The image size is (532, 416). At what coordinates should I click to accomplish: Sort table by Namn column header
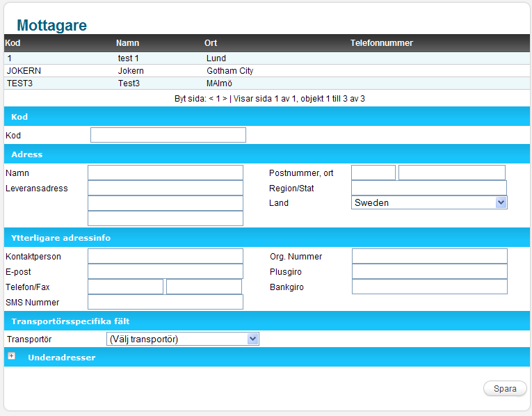pyautogui.click(x=127, y=43)
